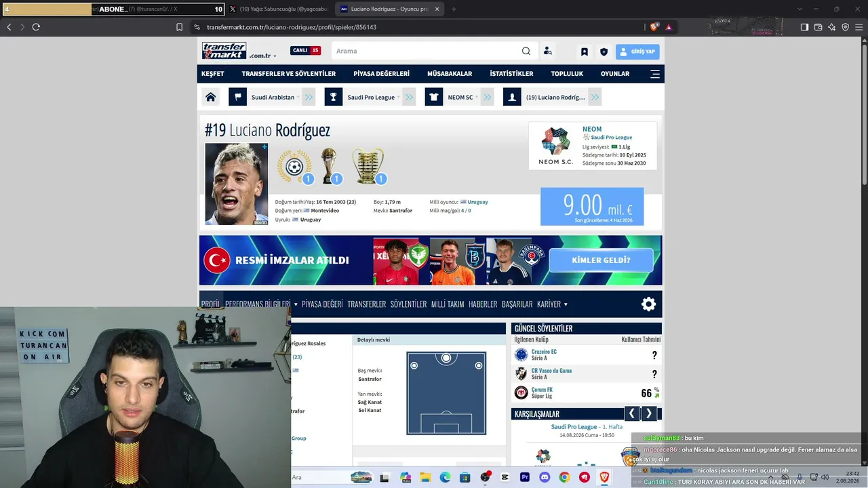Click the shield icon in site header
The image size is (868, 488).
604,52
